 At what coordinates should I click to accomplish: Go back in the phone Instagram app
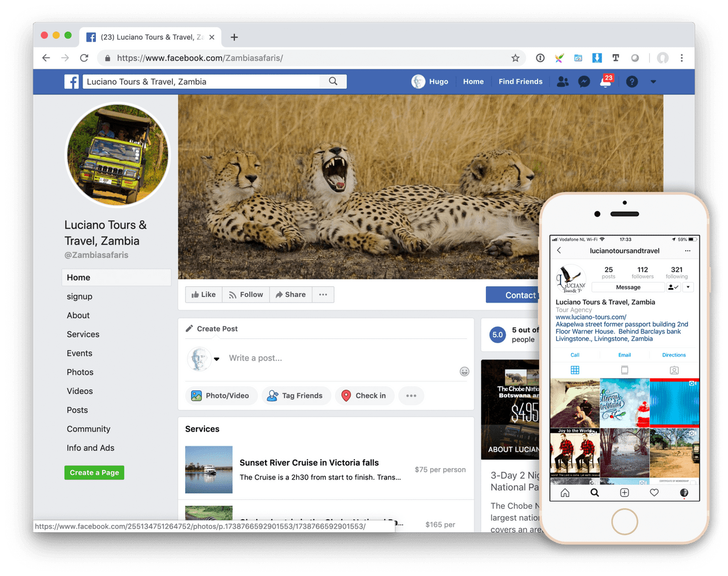(x=559, y=250)
